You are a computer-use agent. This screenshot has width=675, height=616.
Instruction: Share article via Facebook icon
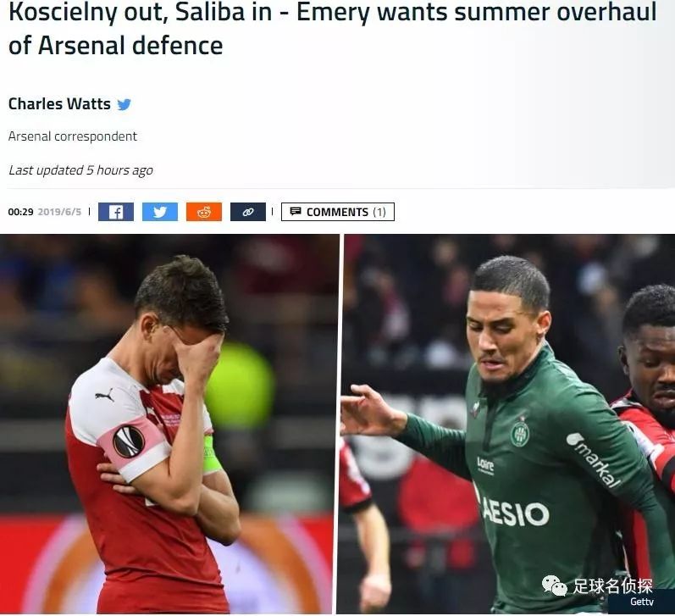tap(116, 212)
